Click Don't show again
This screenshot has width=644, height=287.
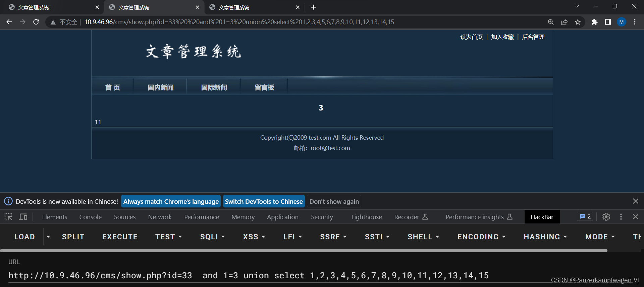[x=334, y=201]
